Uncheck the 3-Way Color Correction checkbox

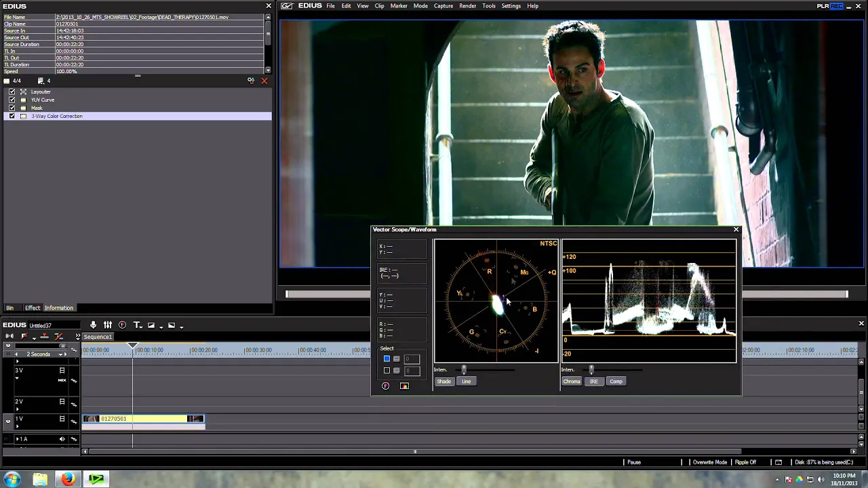pyautogui.click(x=12, y=116)
